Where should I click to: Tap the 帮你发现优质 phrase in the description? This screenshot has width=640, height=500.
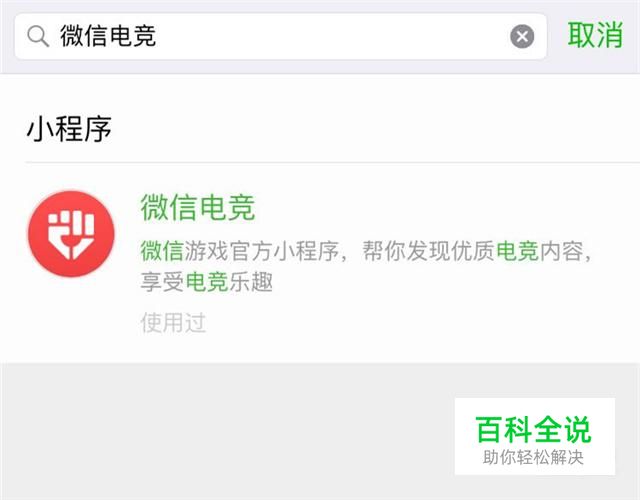(428, 251)
